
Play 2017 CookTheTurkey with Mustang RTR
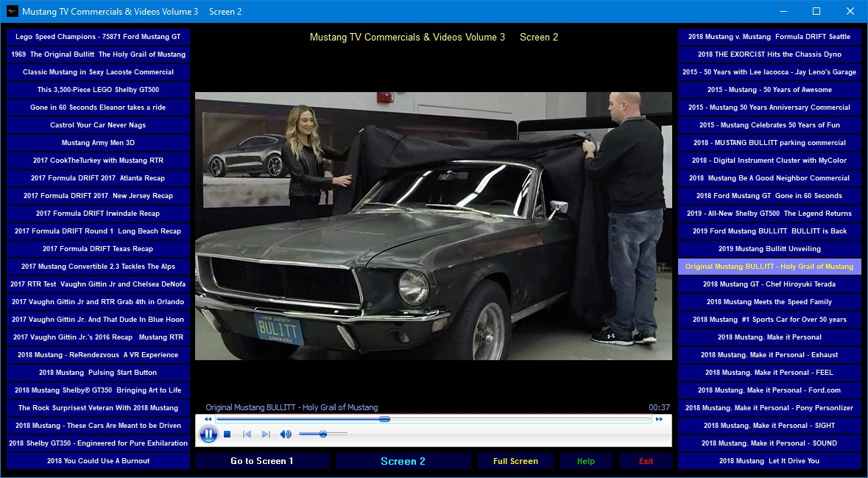pyautogui.click(x=98, y=161)
